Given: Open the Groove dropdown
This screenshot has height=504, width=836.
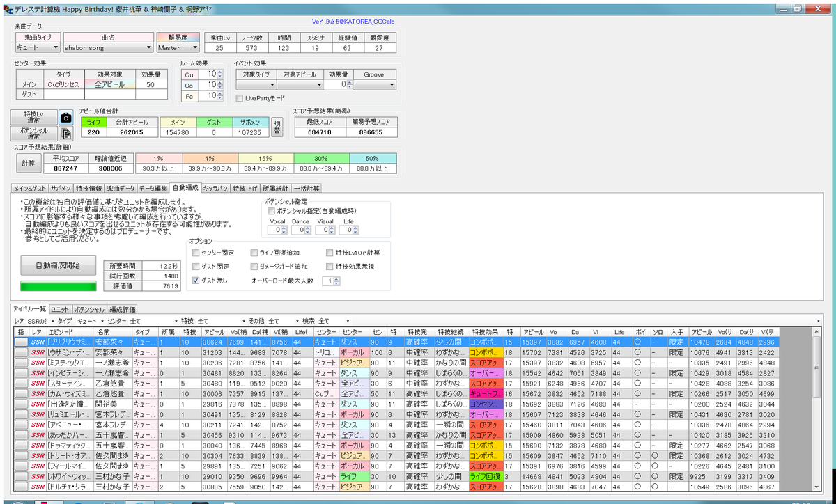Looking at the screenshot, I should point(374,84).
